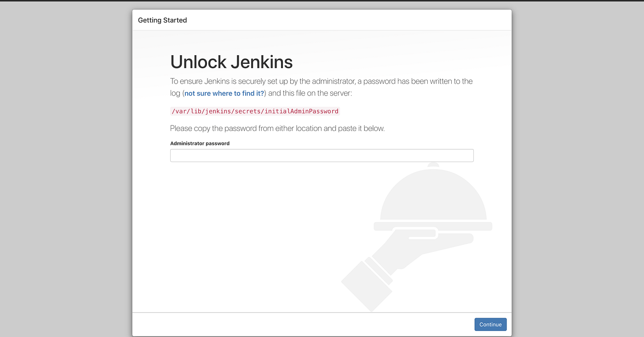This screenshot has height=337, width=644.
Task: Click inside the Administrator password field
Action: click(322, 155)
